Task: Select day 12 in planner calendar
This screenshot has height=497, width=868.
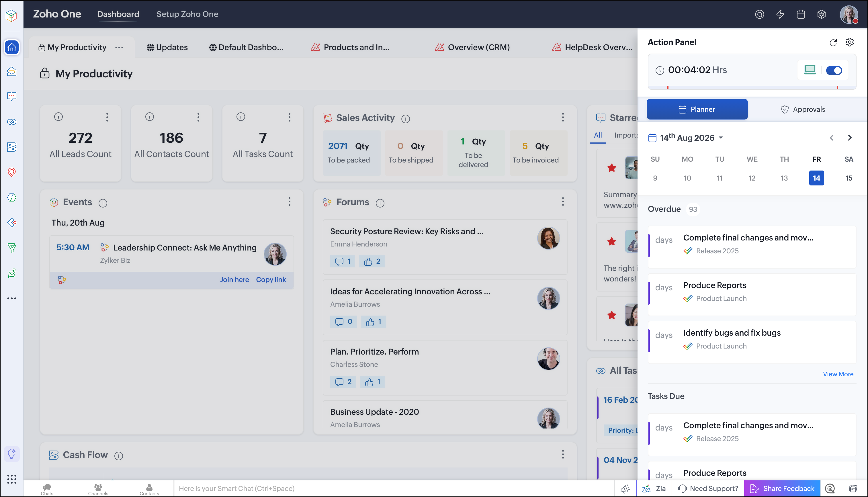Action: pos(752,178)
